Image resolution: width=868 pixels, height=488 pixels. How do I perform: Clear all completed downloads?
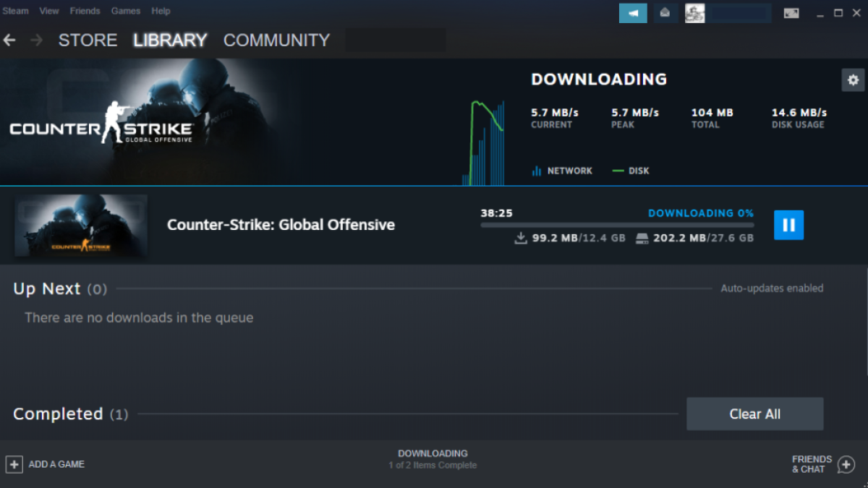(x=754, y=414)
